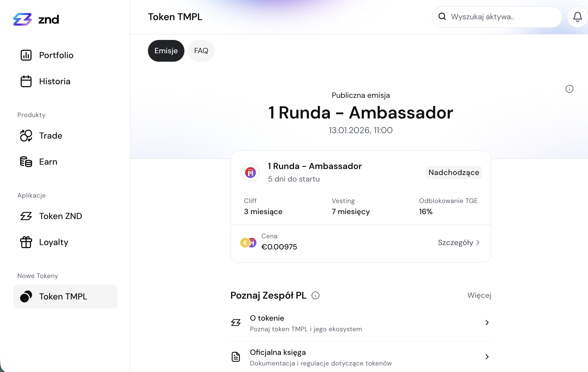Select the Historia calendar icon
The width and height of the screenshot is (588, 372).
pyautogui.click(x=26, y=81)
